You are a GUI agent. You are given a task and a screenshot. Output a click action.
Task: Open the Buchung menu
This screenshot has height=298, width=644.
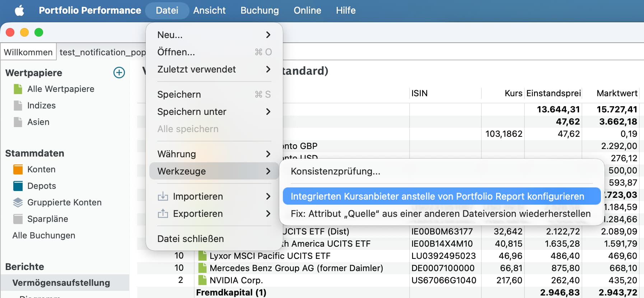260,10
